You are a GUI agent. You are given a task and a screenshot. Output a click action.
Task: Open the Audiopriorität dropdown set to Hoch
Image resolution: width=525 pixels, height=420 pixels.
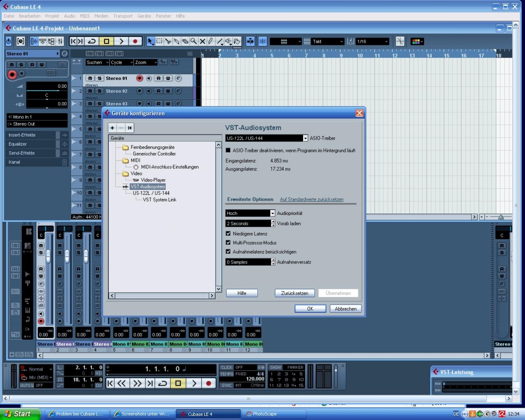pos(272,213)
